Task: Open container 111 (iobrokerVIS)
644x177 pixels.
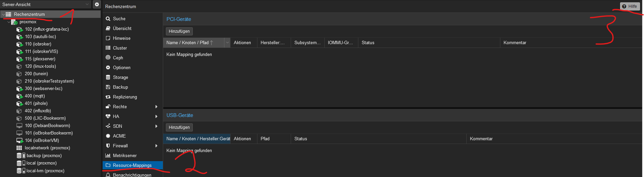Action: click(x=41, y=52)
